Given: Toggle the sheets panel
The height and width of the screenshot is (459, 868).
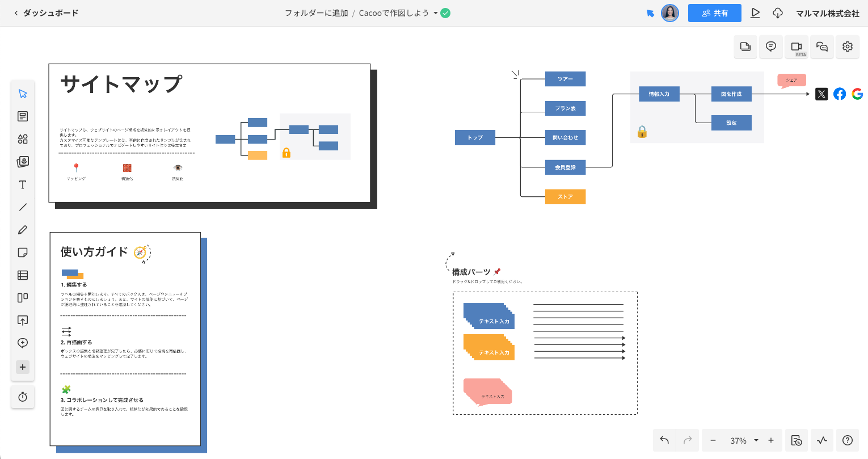Looking at the screenshot, I should [745, 47].
